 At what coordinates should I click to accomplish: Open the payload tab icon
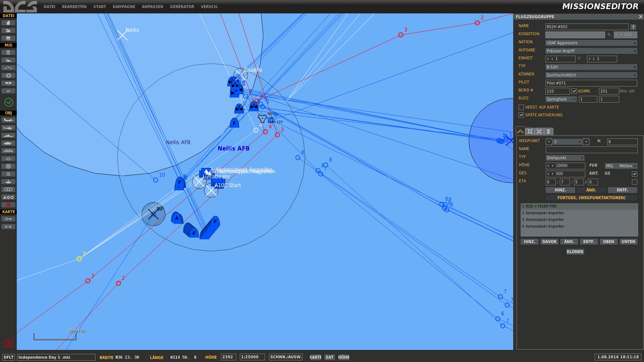click(x=530, y=131)
